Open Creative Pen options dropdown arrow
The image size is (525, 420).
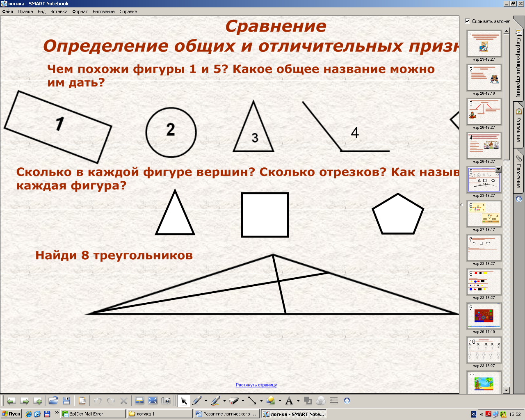[x=224, y=401]
